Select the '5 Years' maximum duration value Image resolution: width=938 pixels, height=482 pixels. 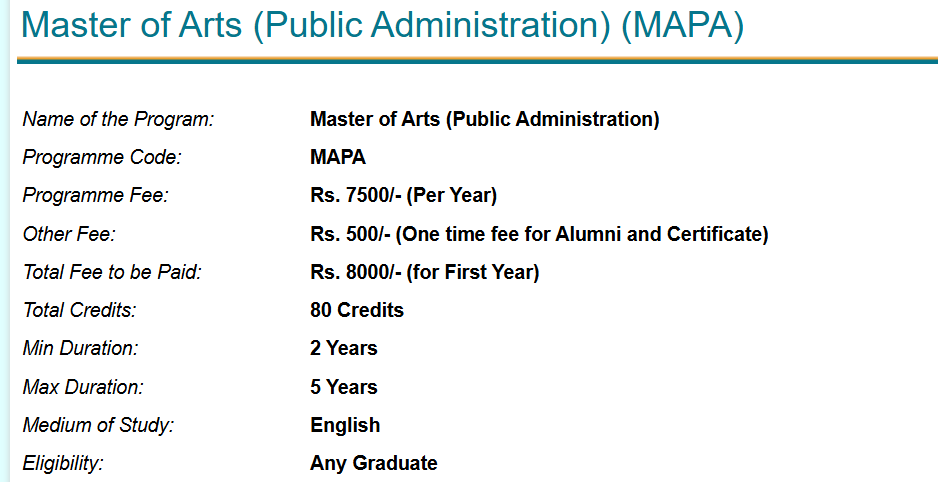[x=344, y=387]
